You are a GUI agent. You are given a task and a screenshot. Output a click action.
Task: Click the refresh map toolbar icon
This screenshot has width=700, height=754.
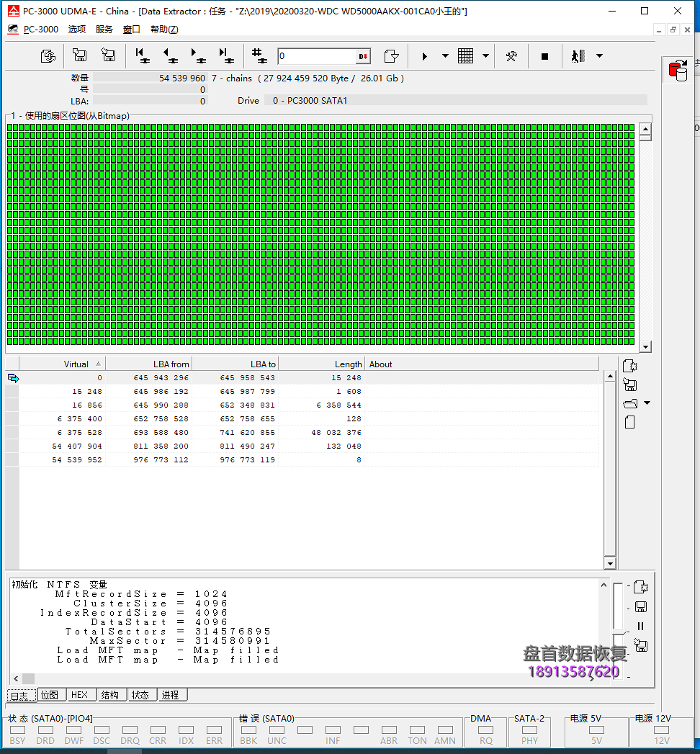point(48,56)
